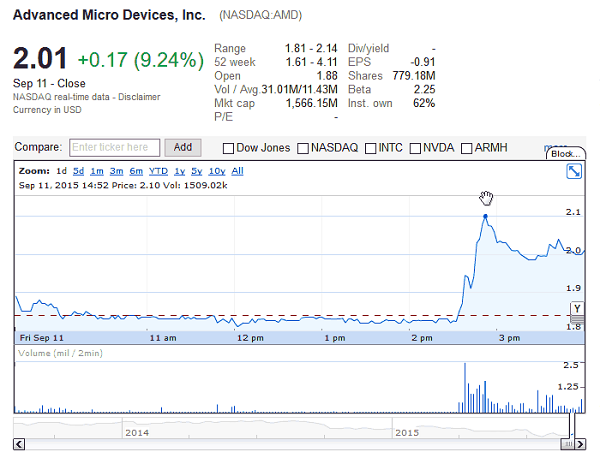
Task: Toggle the NVDA comparison checkbox
Action: [x=416, y=148]
